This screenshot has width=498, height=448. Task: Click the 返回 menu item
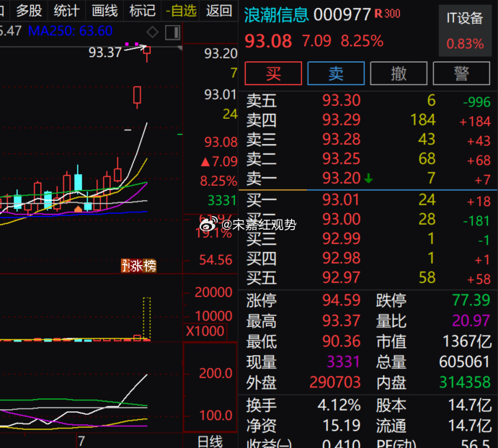[x=219, y=11]
